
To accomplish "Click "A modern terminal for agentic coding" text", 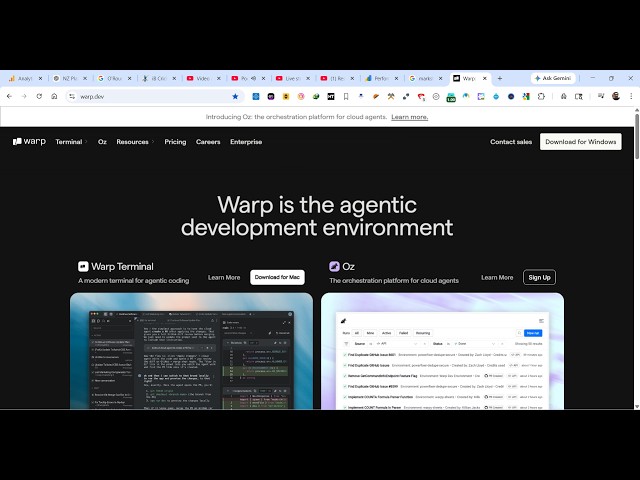I will point(133,281).
